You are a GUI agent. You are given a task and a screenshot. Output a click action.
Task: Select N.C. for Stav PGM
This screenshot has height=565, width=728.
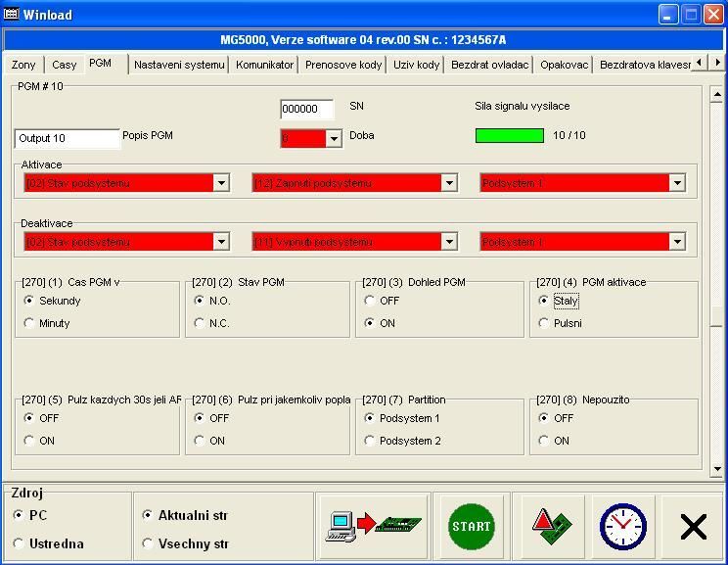point(200,323)
